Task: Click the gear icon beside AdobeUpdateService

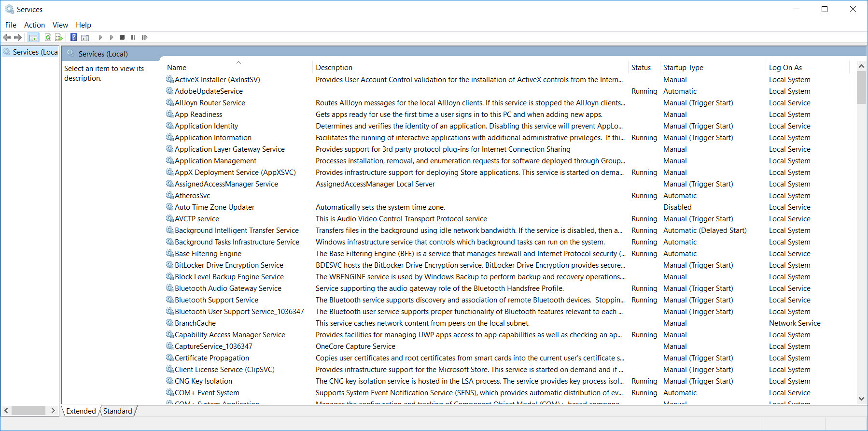Action: coord(170,91)
